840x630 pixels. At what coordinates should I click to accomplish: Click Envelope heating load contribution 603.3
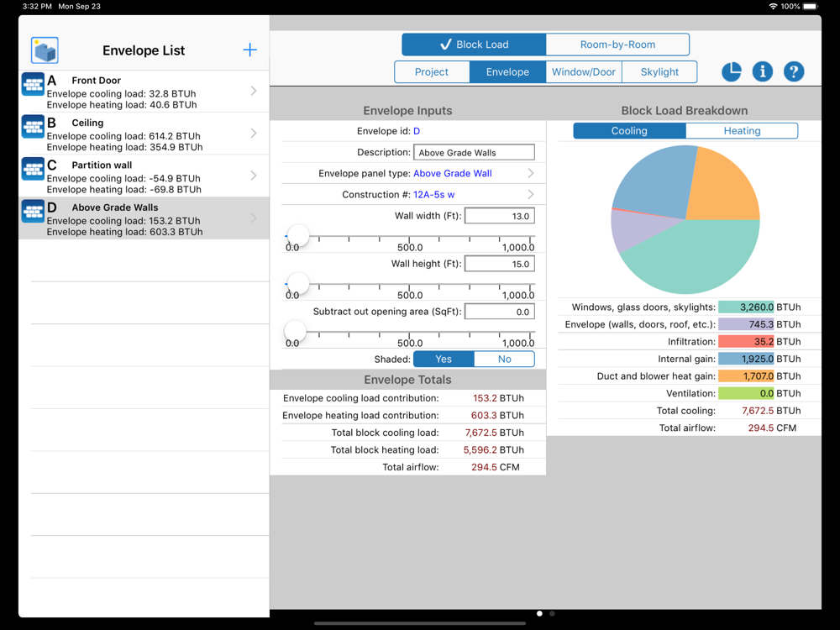(485, 415)
